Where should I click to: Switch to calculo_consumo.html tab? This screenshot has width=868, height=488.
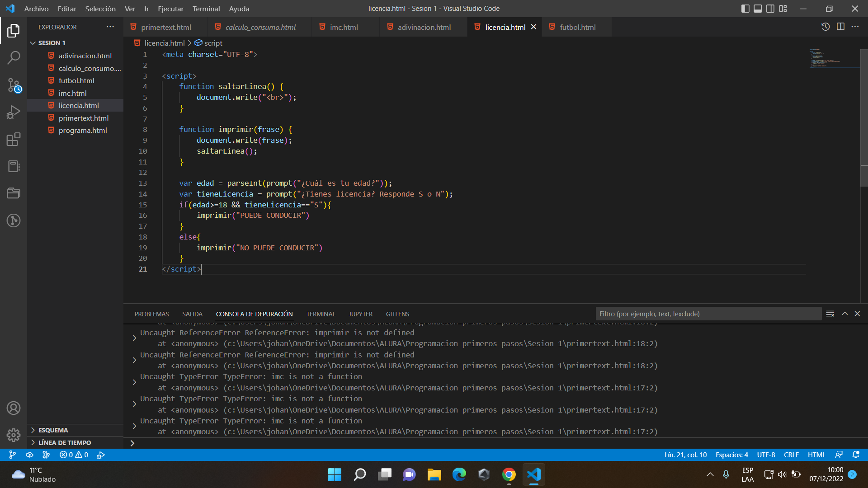[x=260, y=27]
